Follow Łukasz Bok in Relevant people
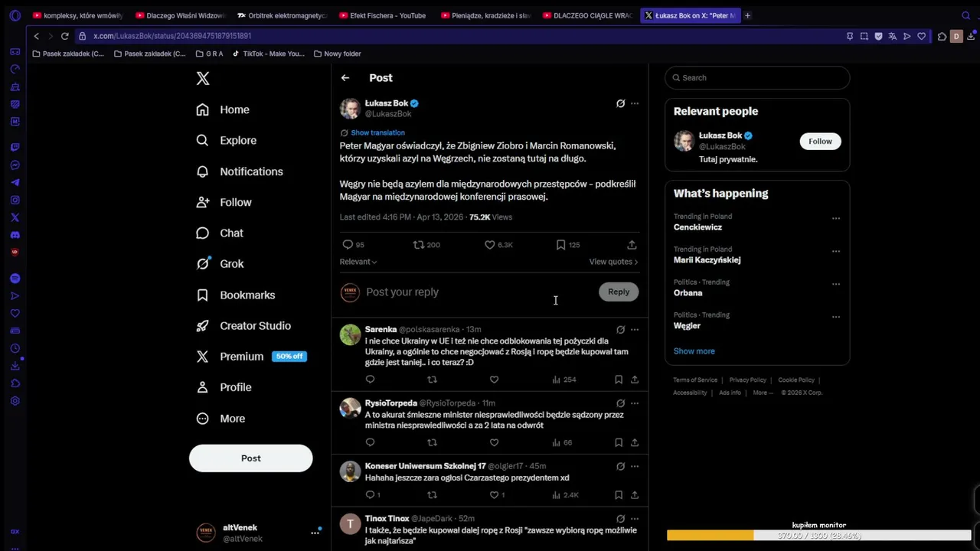 point(820,141)
